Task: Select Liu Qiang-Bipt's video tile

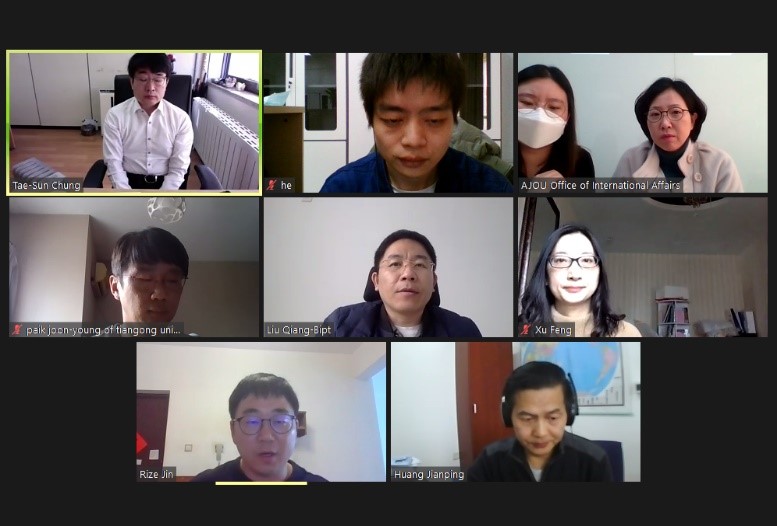Action: [388, 267]
